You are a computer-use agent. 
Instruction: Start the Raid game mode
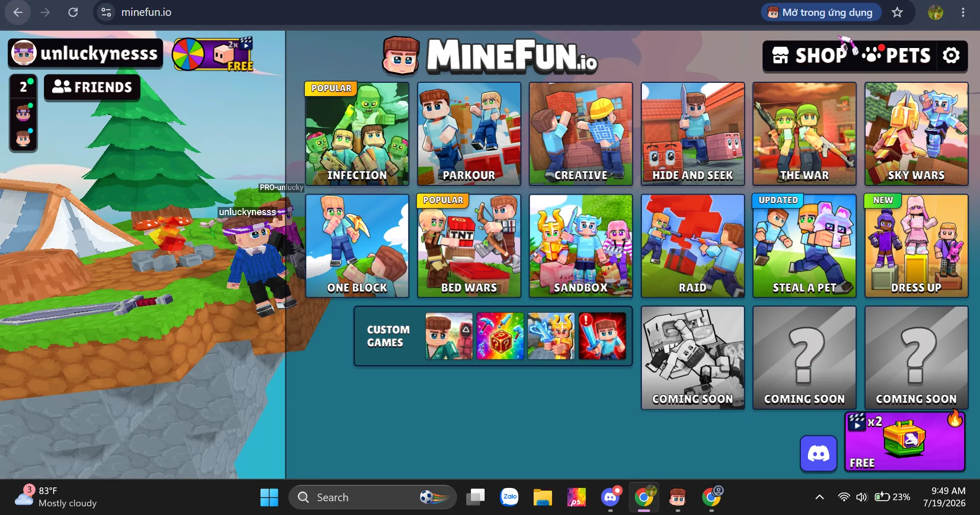tap(692, 246)
